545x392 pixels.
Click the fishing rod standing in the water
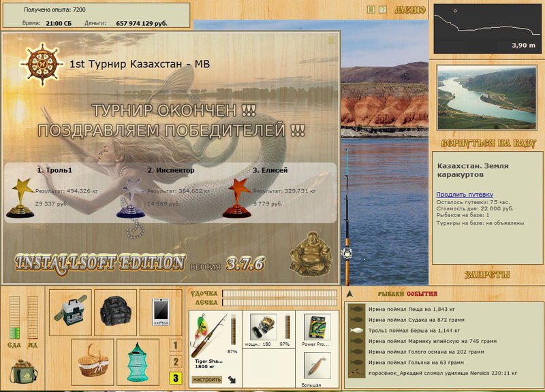[347, 217]
